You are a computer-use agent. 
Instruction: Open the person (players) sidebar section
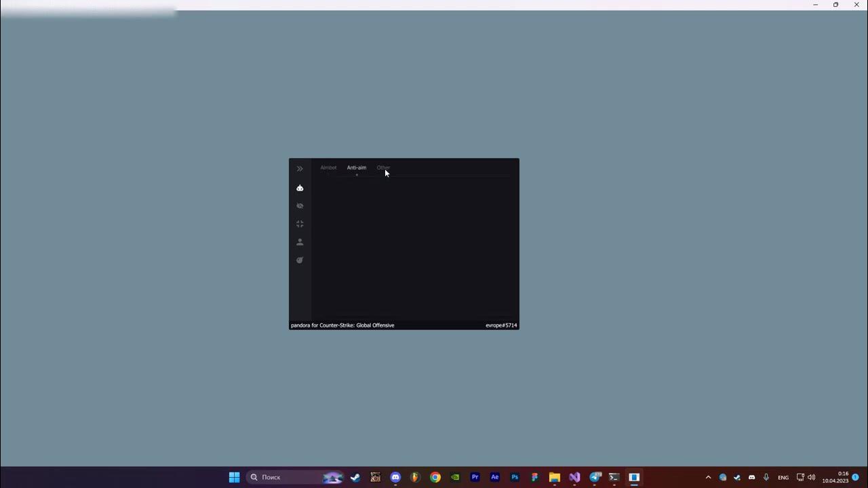point(300,242)
